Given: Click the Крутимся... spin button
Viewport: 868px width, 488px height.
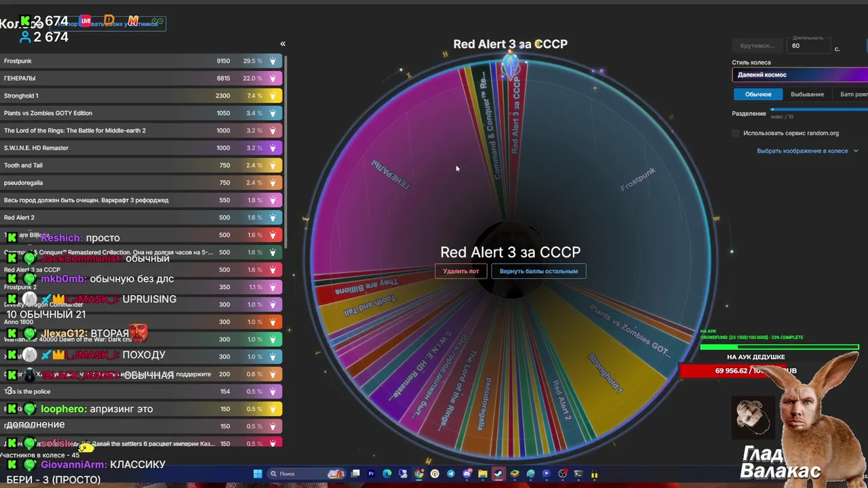Looking at the screenshot, I should click(757, 45).
